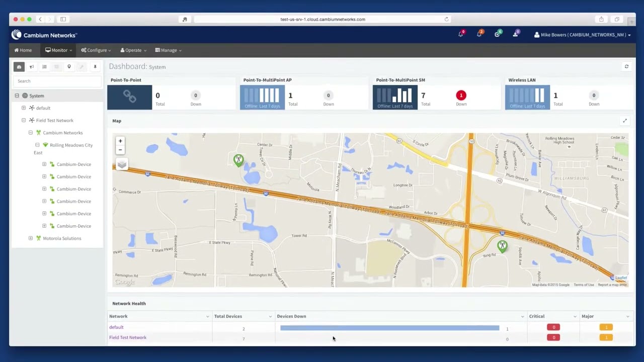
Task: Collapse the Field Test Network node
Action: tap(24, 120)
